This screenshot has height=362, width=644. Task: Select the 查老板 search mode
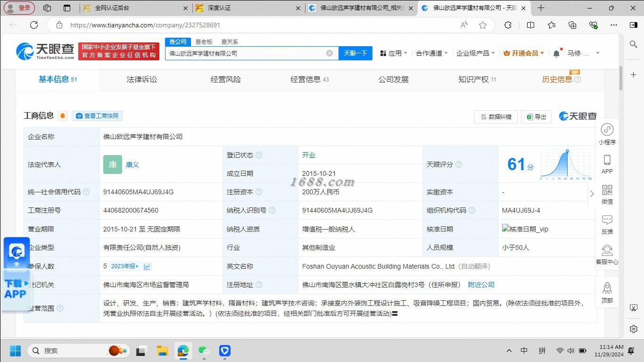[204, 42]
